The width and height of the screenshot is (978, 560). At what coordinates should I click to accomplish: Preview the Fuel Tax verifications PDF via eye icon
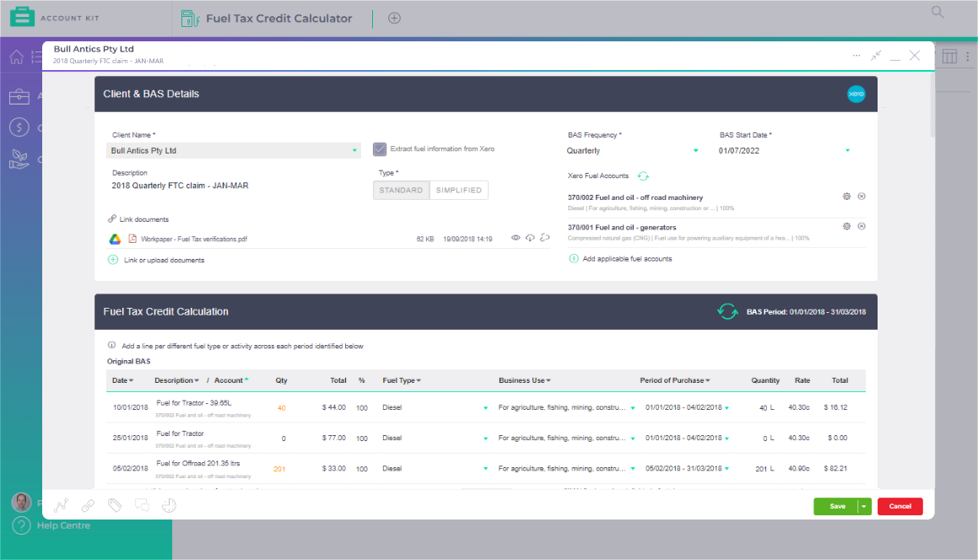tap(516, 238)
